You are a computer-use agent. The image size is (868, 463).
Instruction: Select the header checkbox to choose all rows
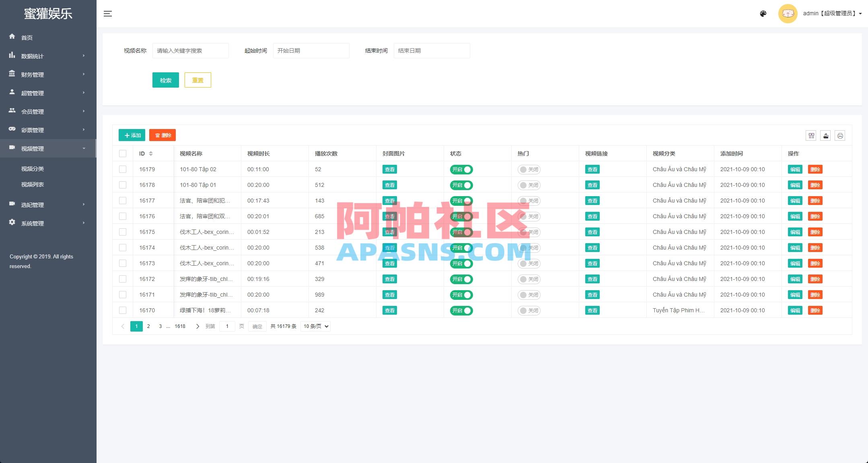coord(123,153)
